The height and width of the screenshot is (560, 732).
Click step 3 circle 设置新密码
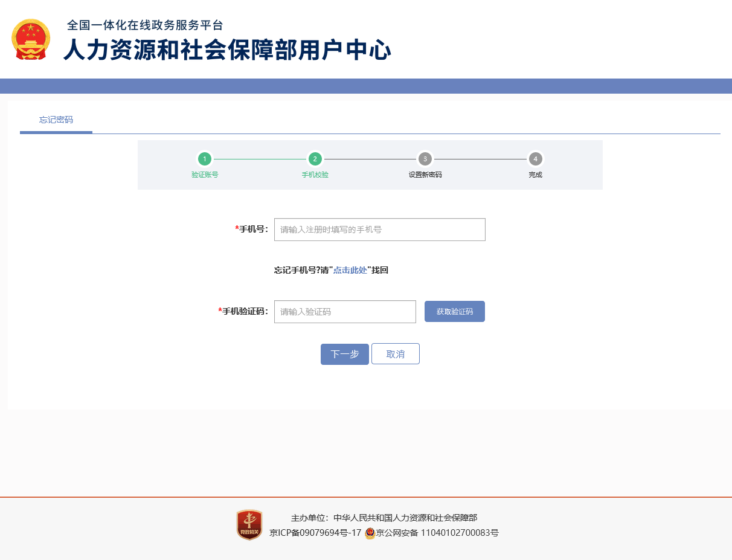425,159
